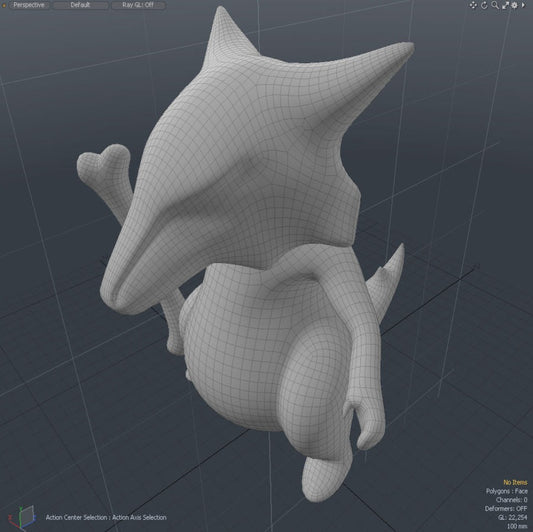Click the viewport rotate icon
Screen dimensions: 533x532
pyautogui.click(x=484, y=5)
